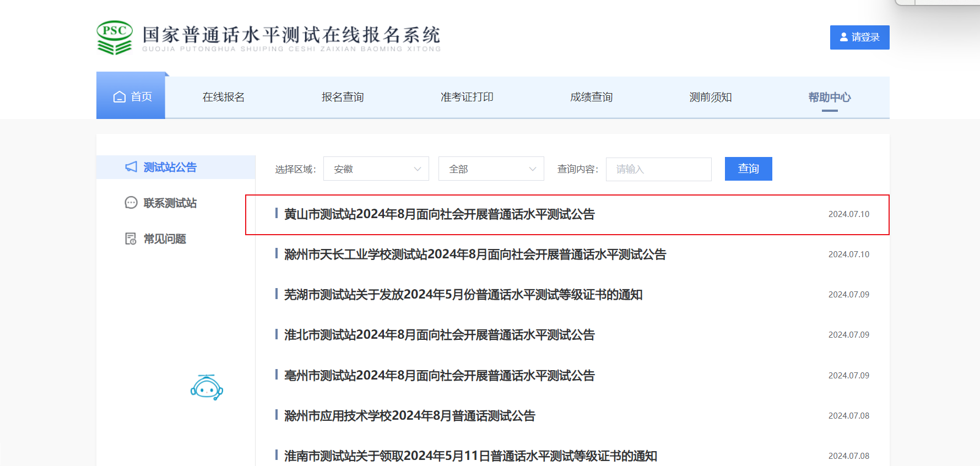This screenshot has height=466, width=980.
Task: Click the megaphone icon beside 测试站公告
Action: (131, 167)
